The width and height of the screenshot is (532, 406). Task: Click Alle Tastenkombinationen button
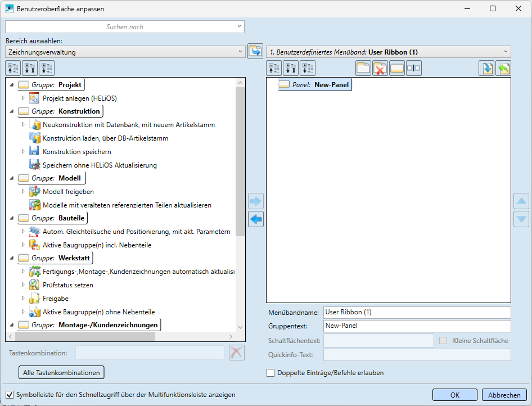tap(61, 372)
